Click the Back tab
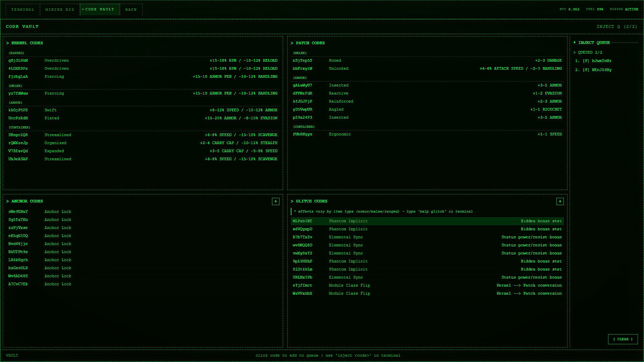 pyautogui.click(x=131, y=10)
